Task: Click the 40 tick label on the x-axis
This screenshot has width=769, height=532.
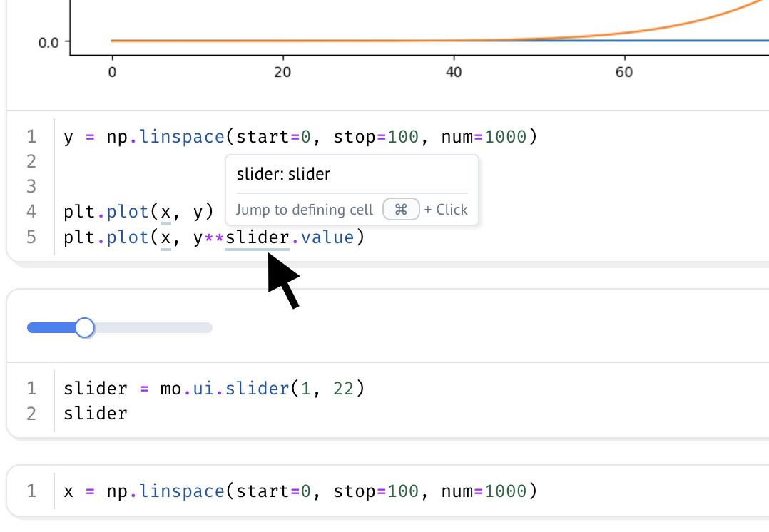Action: point(454,71)
